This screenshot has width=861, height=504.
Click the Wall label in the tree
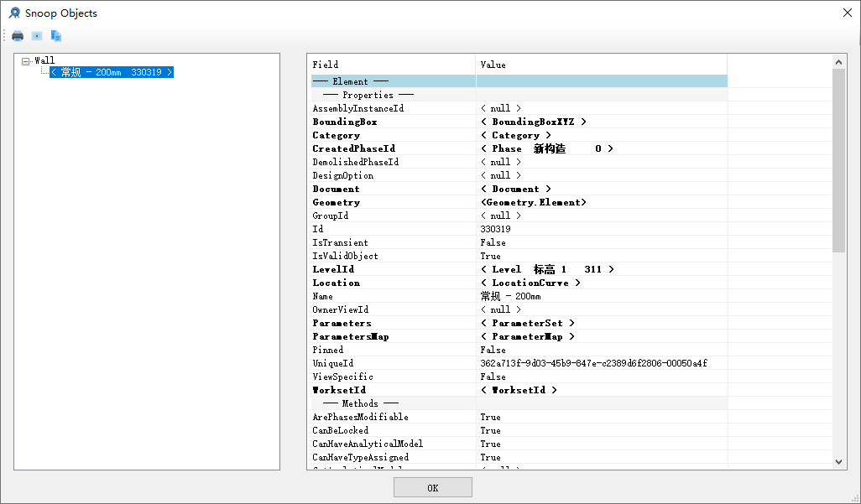(x=44, y=60)
